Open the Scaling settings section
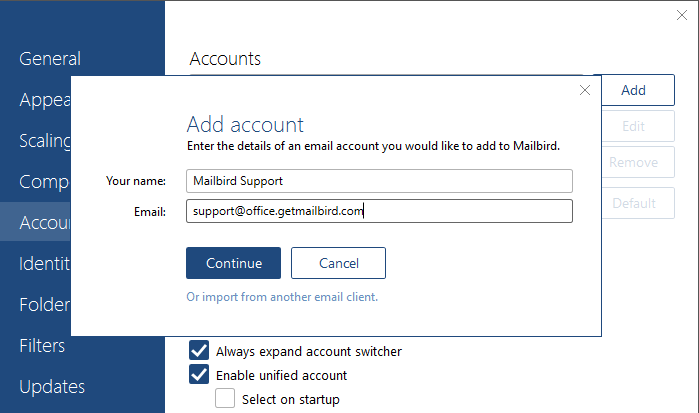Viewport: 699px width, 413px height. tap(45, 141)
